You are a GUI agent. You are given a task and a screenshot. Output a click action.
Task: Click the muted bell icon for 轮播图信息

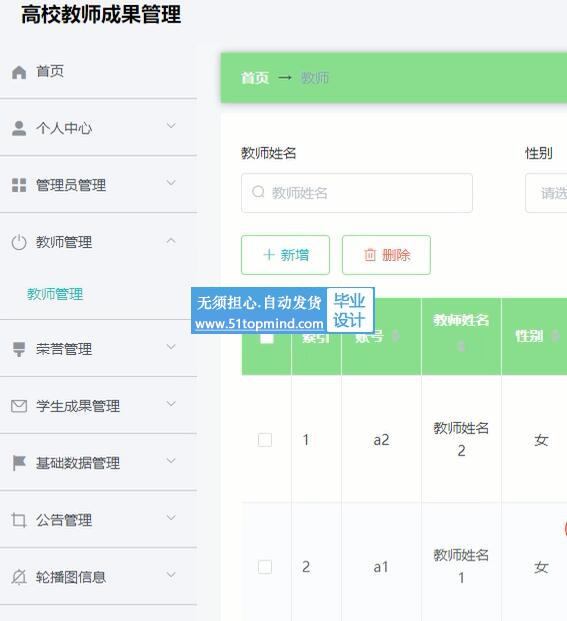click(x=19, y=577)
